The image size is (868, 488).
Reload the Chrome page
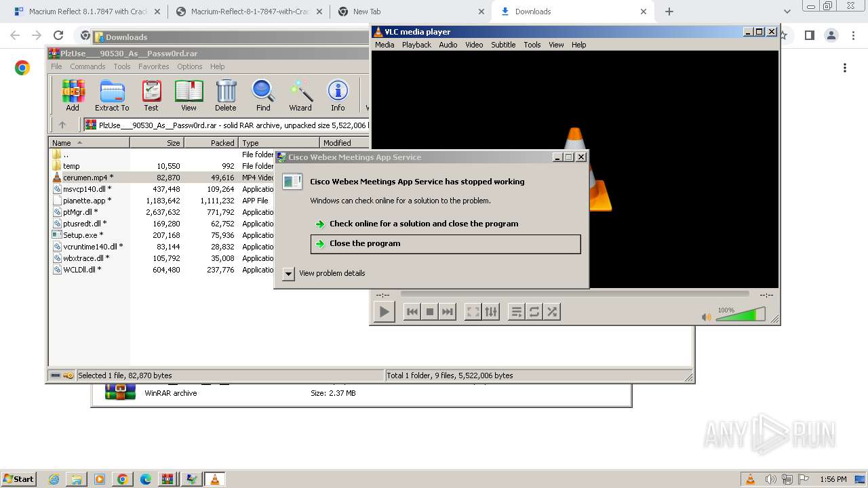click(58, 35)
